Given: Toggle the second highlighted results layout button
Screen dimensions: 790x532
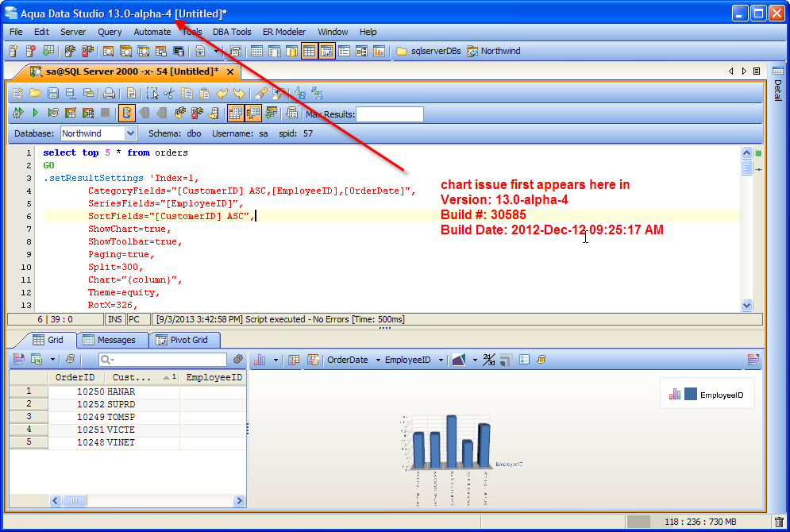Looking at the screenshot, I should point(253,113).
